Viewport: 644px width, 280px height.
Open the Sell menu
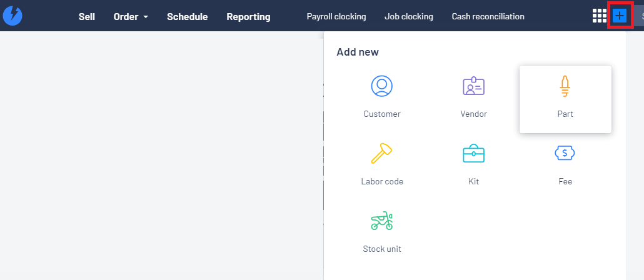point(87,17)
